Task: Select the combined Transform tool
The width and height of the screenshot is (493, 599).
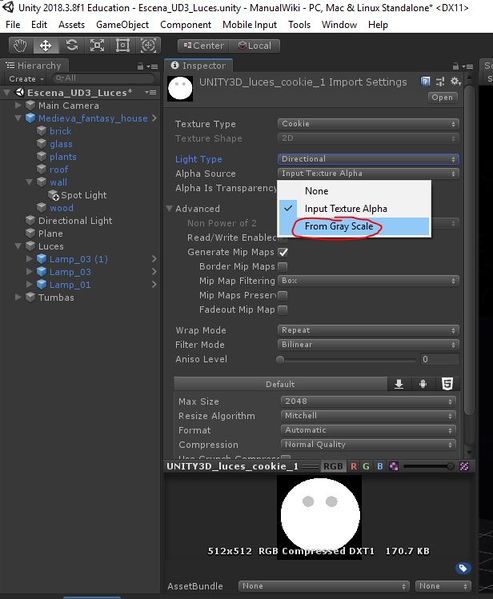Action: [x=148, y=46]
